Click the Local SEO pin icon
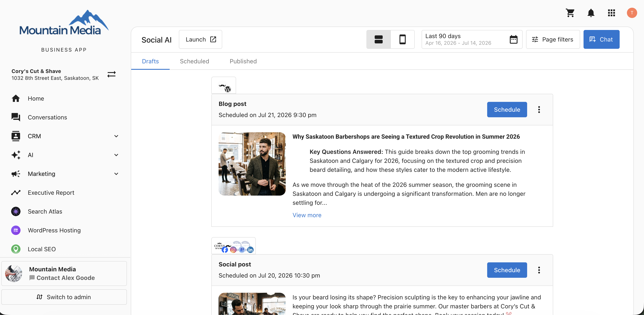This screenshot has height=315, width=644. pos(16,249)
